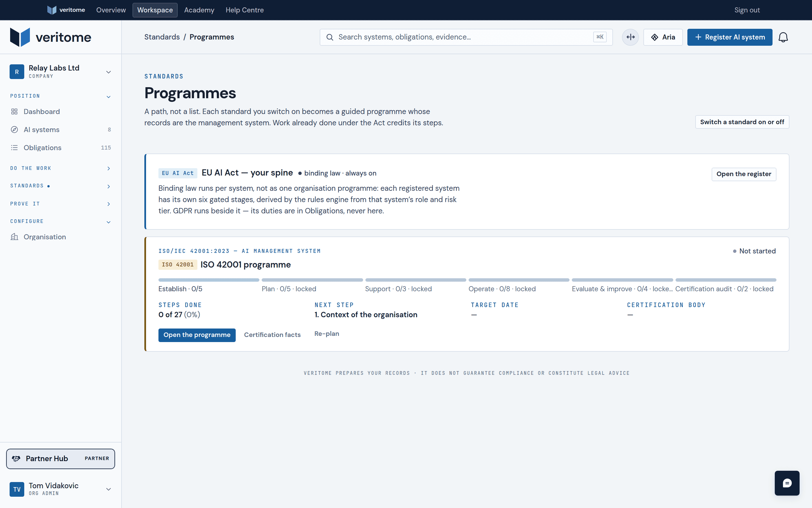Click the Re-plan link
The image size is (812, 508).
click(x=327, y=334)
